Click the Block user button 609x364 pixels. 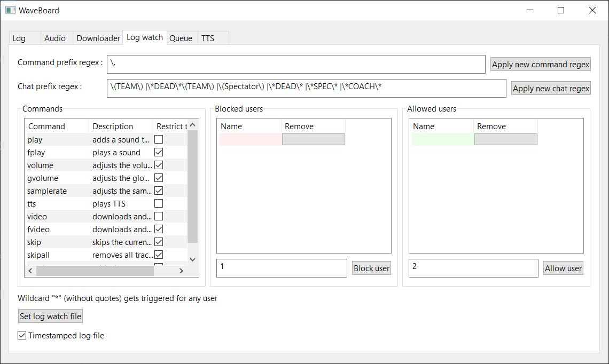(371, 268)
